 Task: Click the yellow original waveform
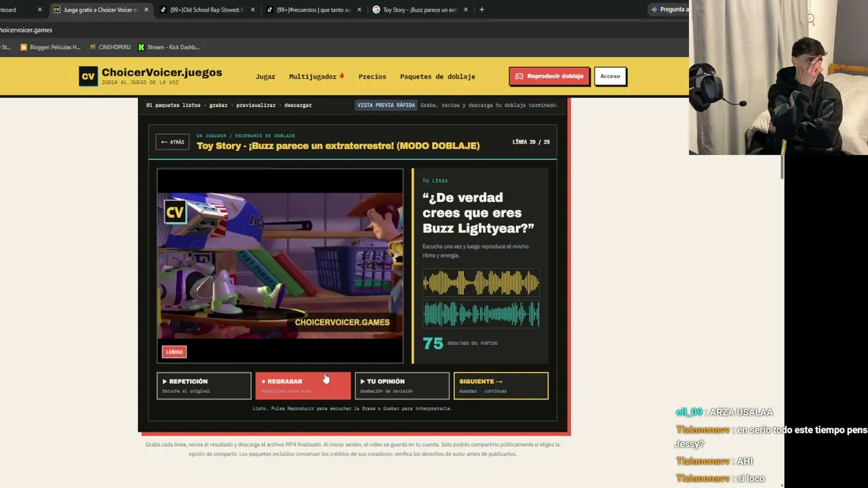tap(481, 283)
